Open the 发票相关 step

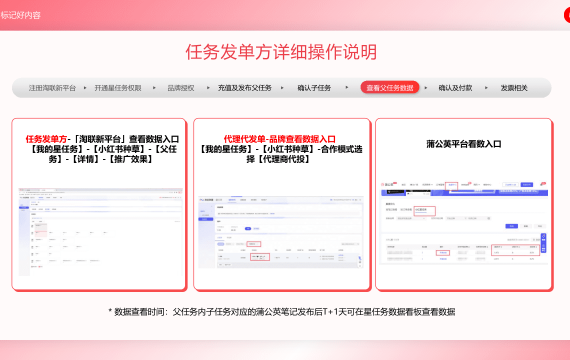pyautogui.click(x=514, y=88)
